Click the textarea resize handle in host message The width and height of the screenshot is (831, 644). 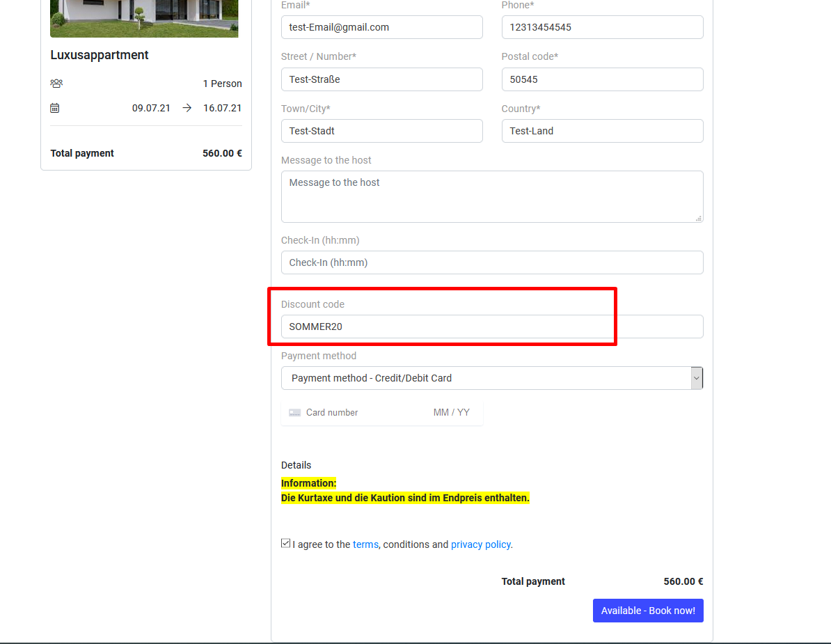tap(699, 218)
